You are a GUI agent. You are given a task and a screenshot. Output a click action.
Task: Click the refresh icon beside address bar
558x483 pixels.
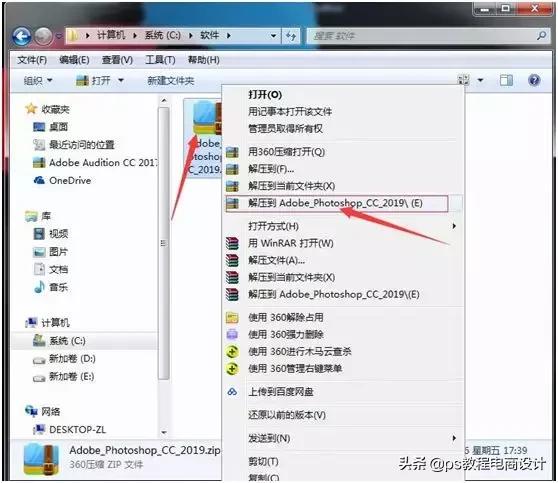[x=291, y=36]
